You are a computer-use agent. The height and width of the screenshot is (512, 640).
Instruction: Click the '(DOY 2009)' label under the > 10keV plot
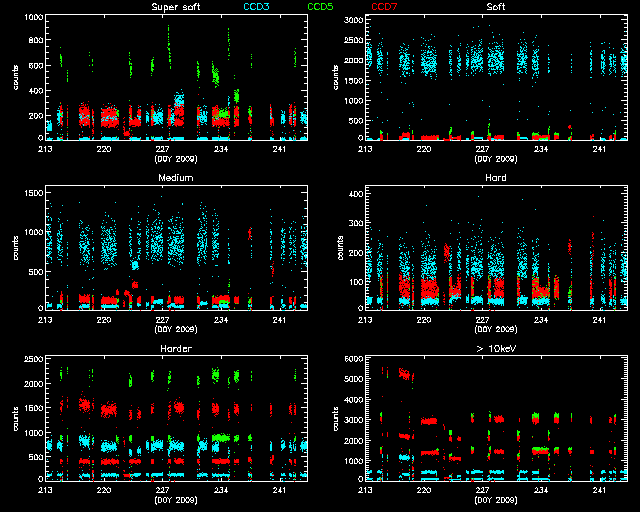click(495, 498)
